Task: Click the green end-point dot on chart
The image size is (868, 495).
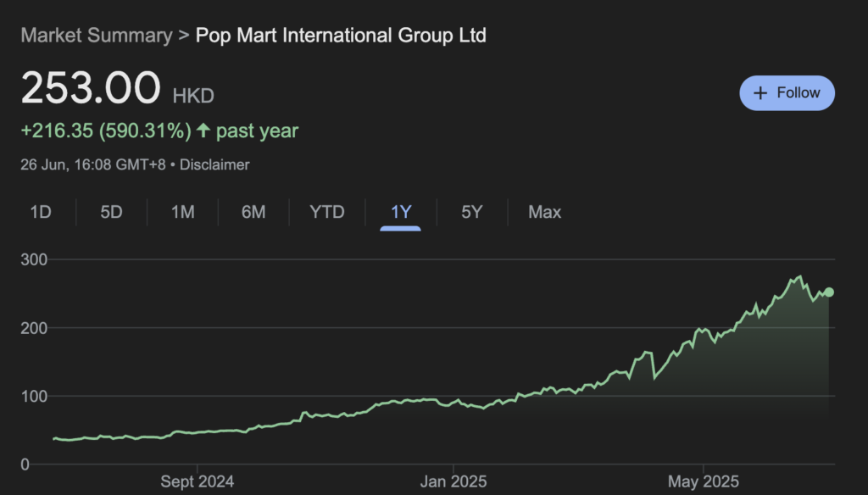Action: click(829, 292)
